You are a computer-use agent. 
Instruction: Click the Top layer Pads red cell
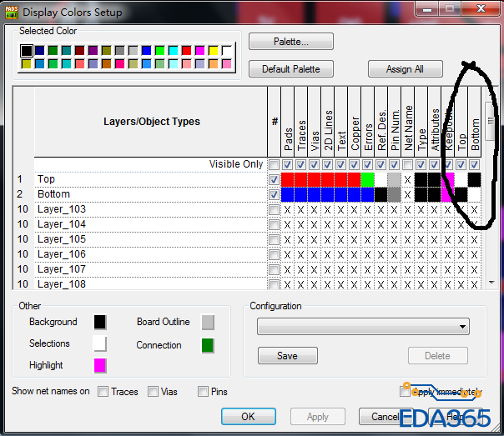(287, 179)
